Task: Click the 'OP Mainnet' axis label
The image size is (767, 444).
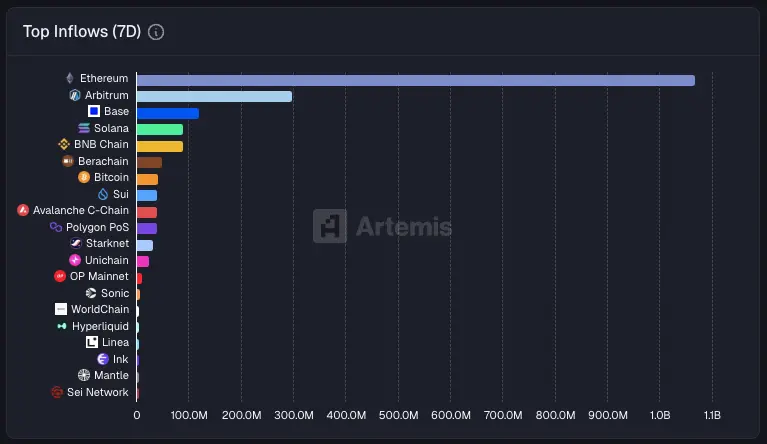Action: pos(99,276)
